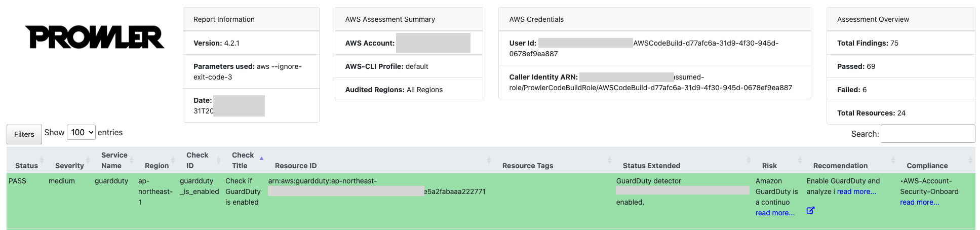The height and width of the screenshot is (230, 980).
Task: Sort by Risk column arrows
Action: click(x=800, y=161)
